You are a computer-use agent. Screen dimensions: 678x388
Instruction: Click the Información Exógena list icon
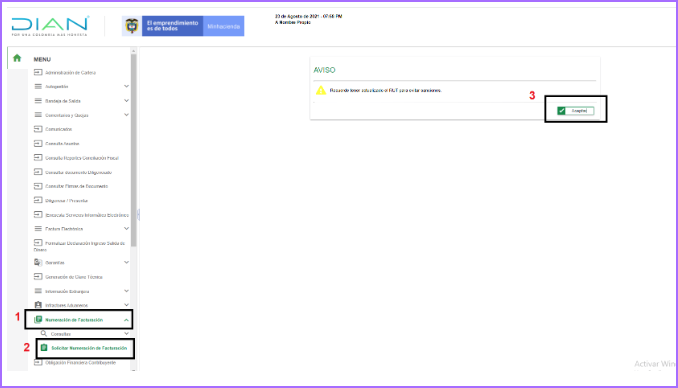point(38,291)
